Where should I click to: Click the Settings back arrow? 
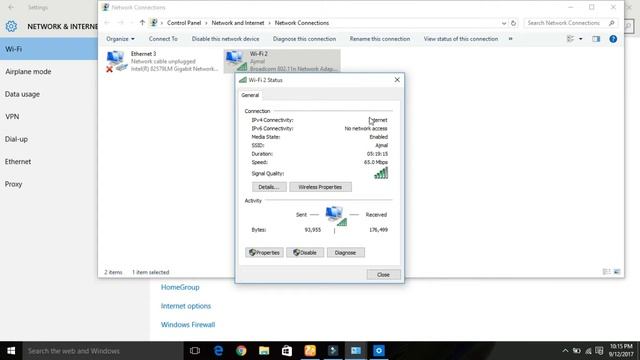11,7
